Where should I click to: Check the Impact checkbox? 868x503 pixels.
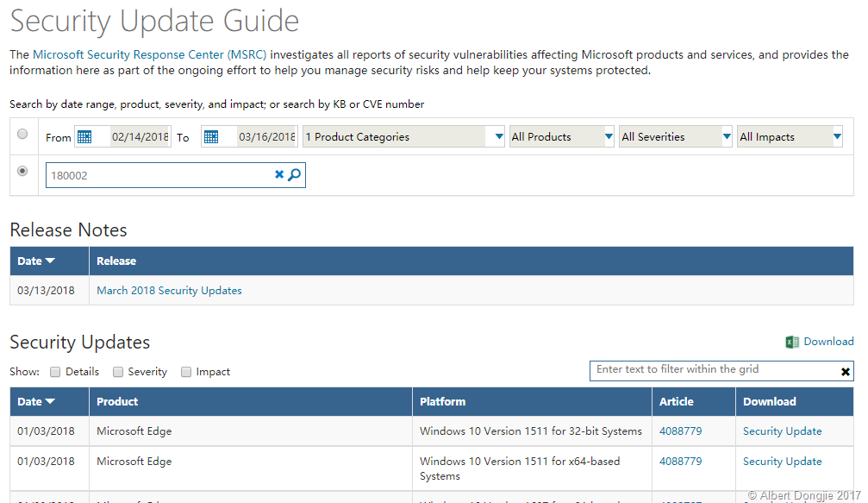pyautogui.click(x=185, y=372)
